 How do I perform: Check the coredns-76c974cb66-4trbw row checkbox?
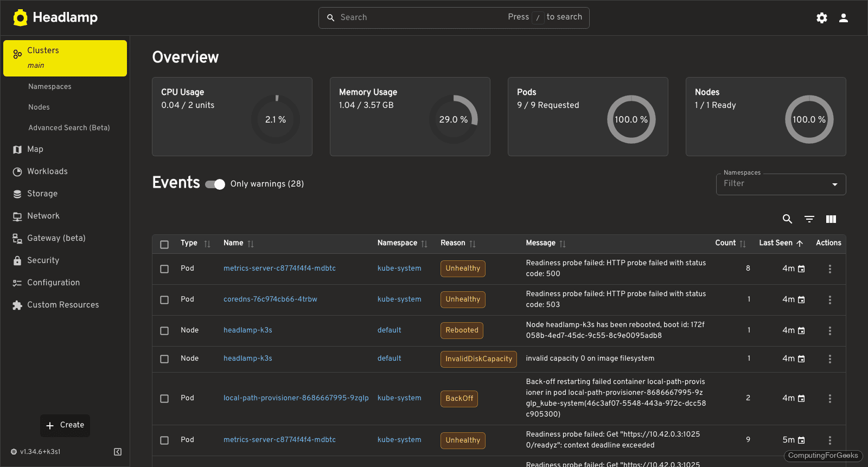[x=164, y=300]
